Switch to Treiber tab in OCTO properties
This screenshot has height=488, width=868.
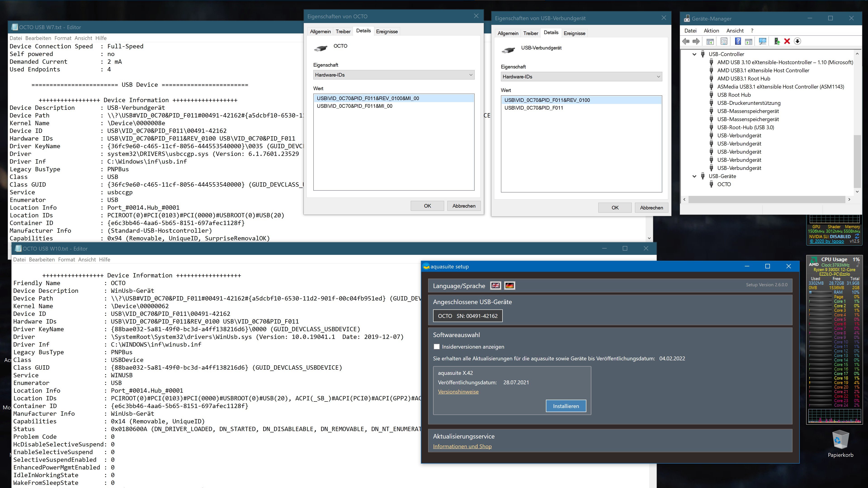343,32
